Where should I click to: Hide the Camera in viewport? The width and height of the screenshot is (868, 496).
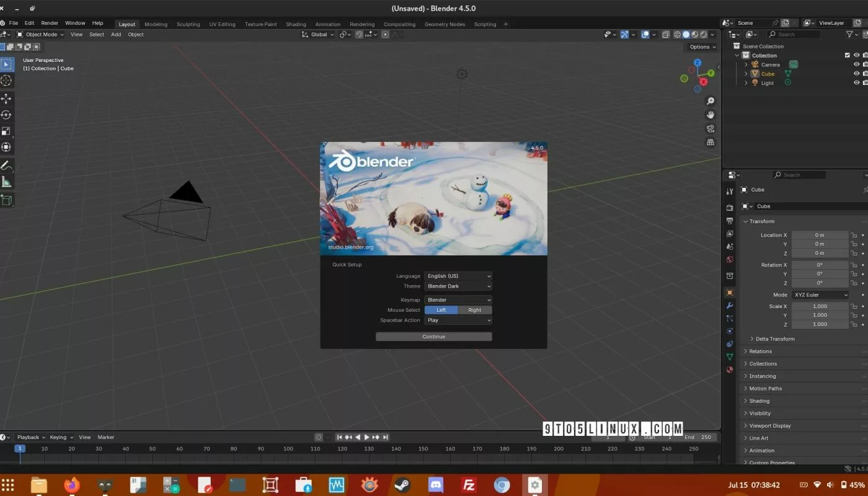857,64
